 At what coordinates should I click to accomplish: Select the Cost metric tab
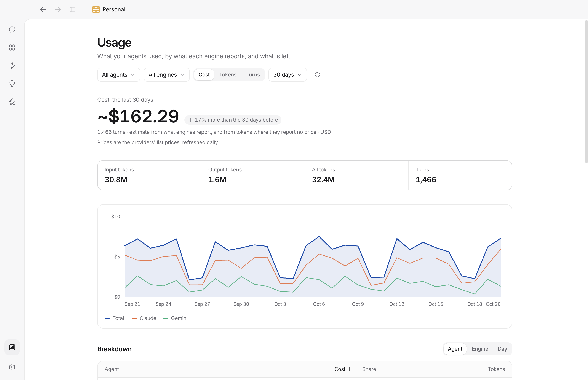click(204, 75)
